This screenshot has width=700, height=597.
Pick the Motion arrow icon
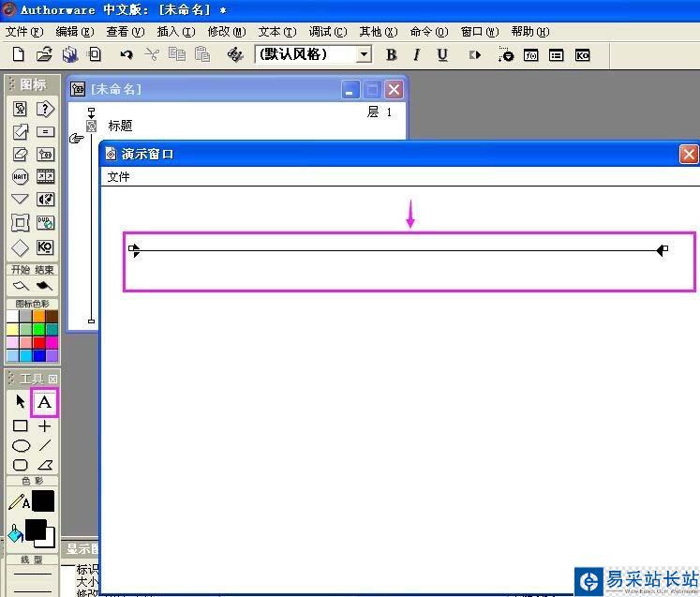pyautogui.click(x=20, y=132)
